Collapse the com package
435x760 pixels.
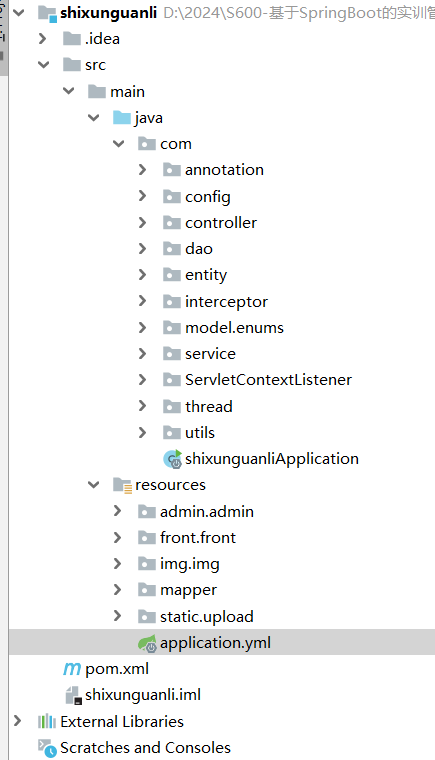point(118,143)
